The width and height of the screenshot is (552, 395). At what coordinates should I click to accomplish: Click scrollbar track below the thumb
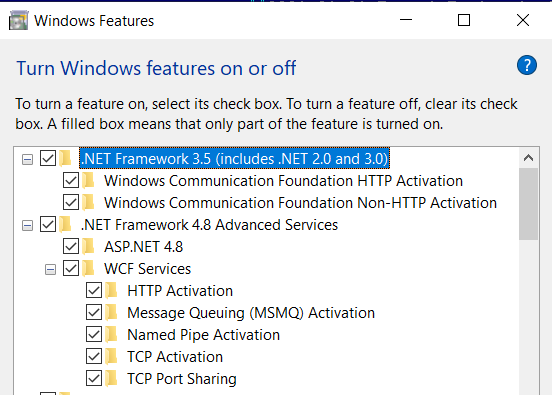tap(528, 317)
